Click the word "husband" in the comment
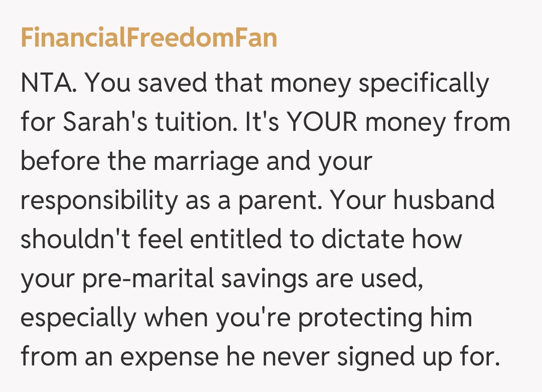 (444, 201)
